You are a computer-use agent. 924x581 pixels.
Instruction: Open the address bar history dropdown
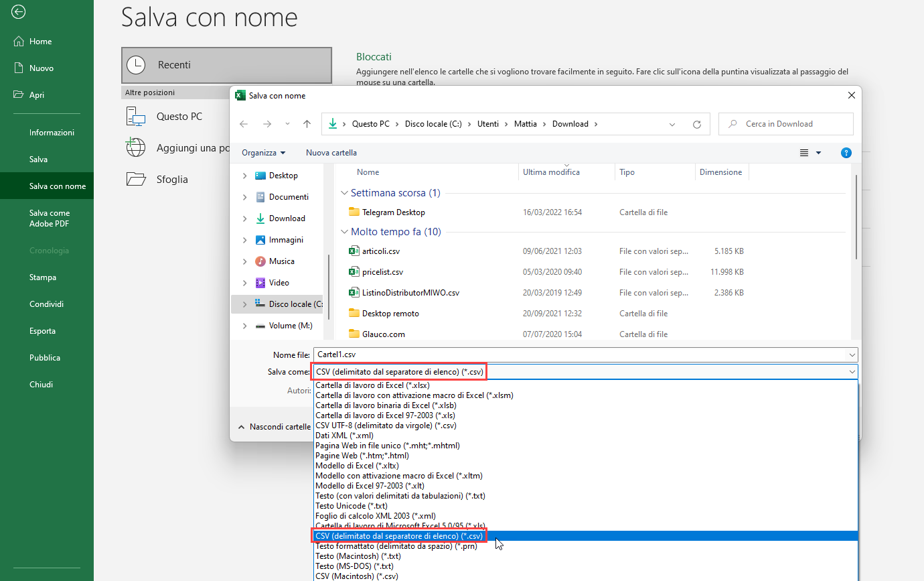tap(672, 124)
